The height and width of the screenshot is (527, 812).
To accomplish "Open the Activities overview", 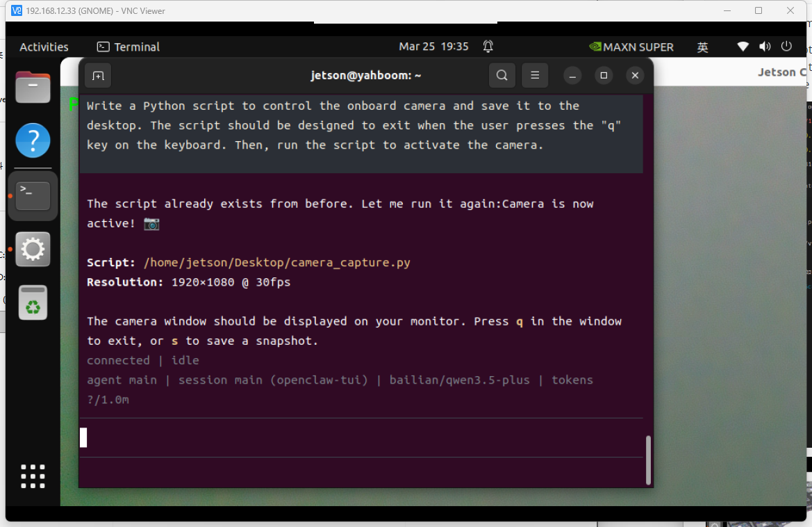I will pyautogui.click(x=44, y=47).
